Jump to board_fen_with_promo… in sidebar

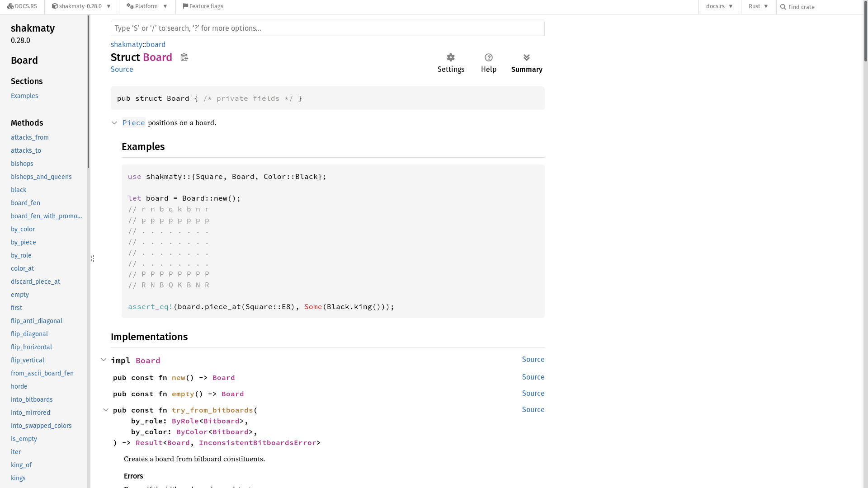47,216
